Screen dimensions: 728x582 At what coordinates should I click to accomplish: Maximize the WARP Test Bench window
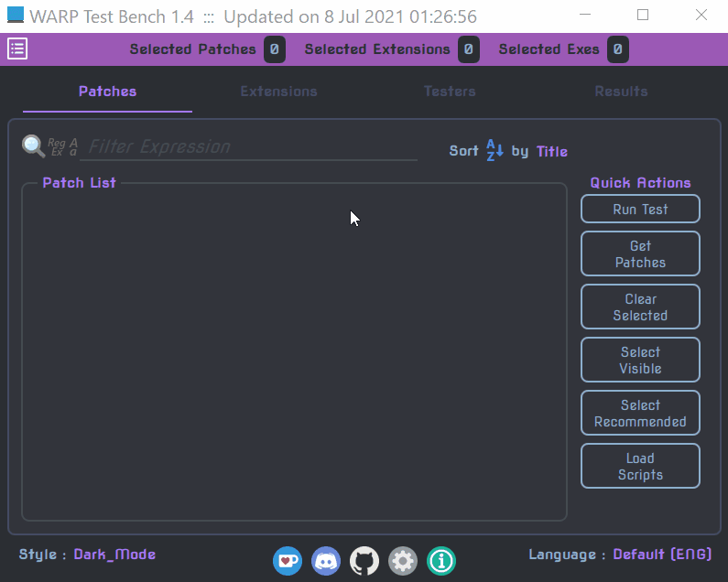point(643,15)
